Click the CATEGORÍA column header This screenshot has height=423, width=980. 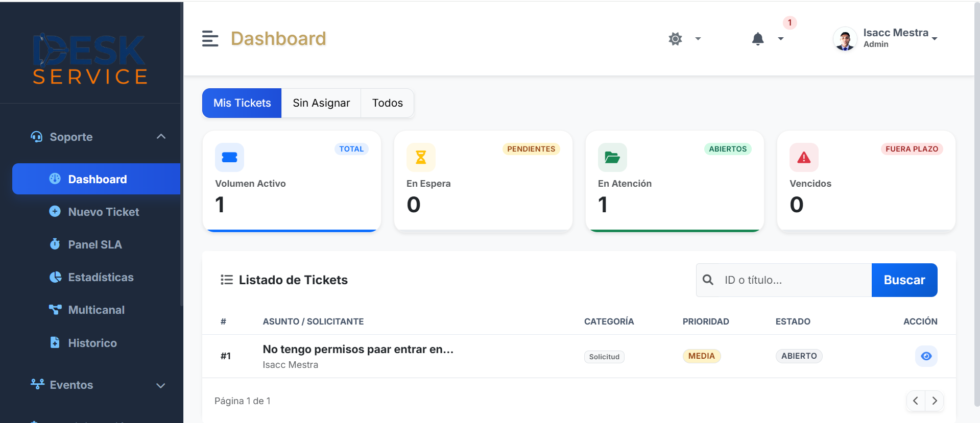(x=609, y=321)
